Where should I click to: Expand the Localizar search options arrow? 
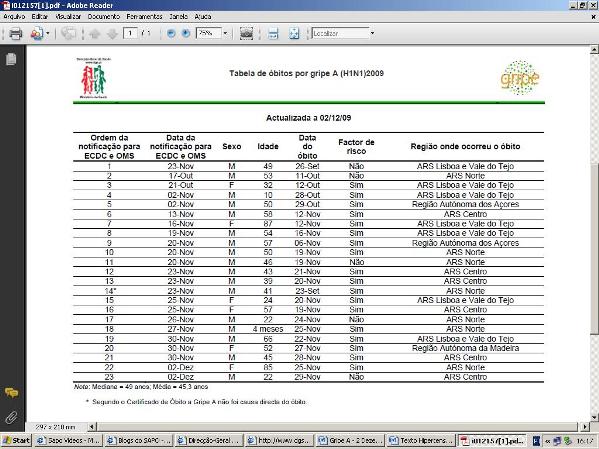point(372,33)
